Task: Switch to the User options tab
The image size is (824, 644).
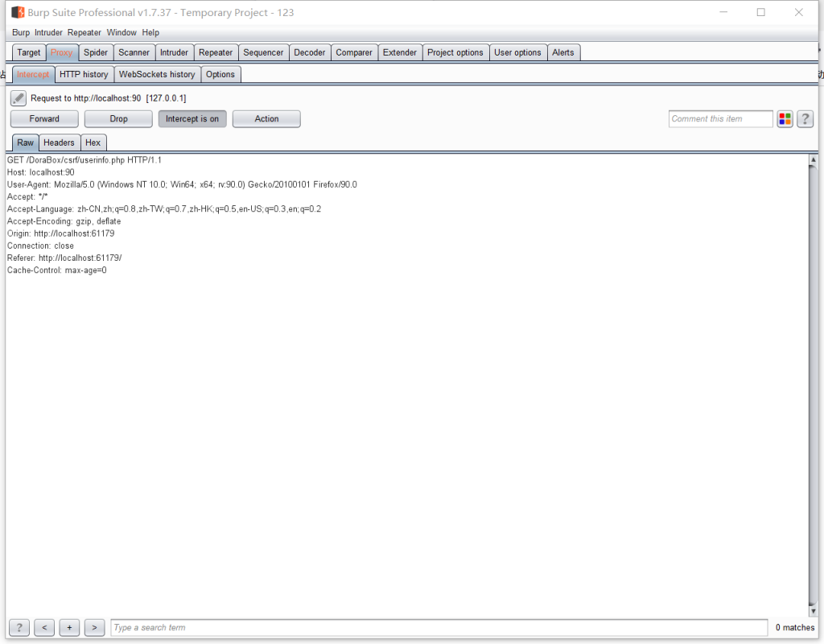Action: coord(517,52)
